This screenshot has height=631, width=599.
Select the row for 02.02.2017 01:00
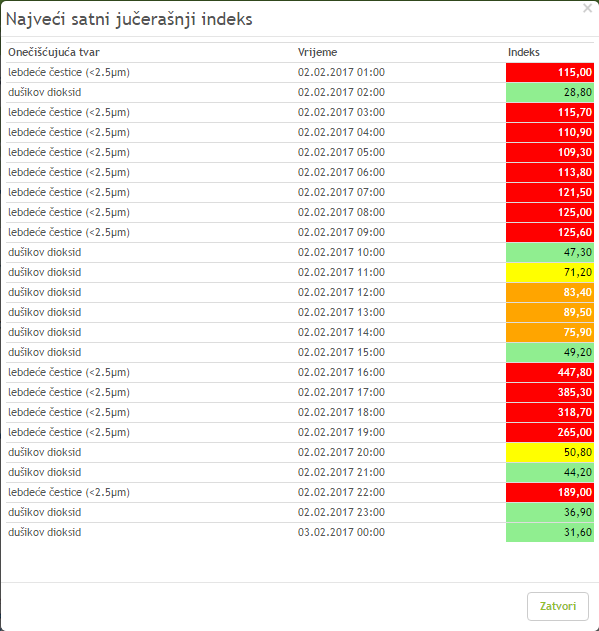(300, 72)
